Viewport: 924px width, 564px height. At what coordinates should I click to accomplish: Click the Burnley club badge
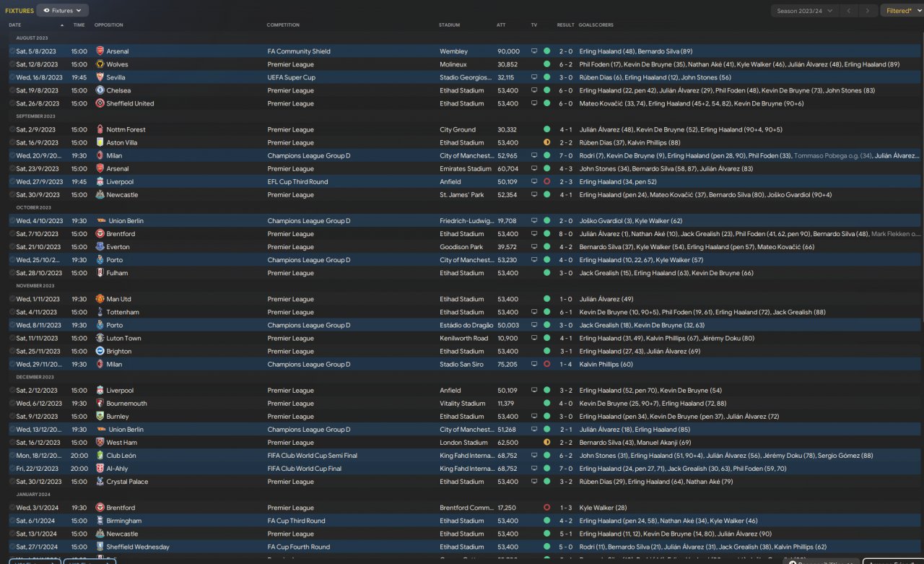(x=100, y=417)
